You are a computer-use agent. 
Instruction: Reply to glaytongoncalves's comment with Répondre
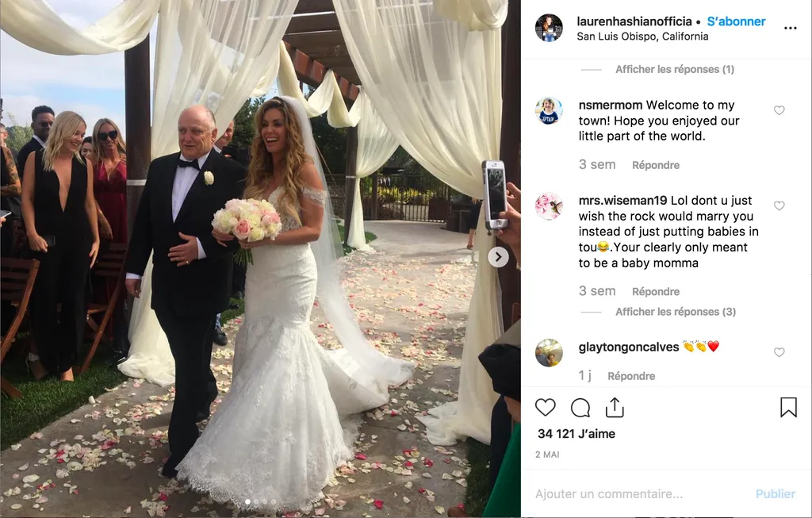[631, 376]
